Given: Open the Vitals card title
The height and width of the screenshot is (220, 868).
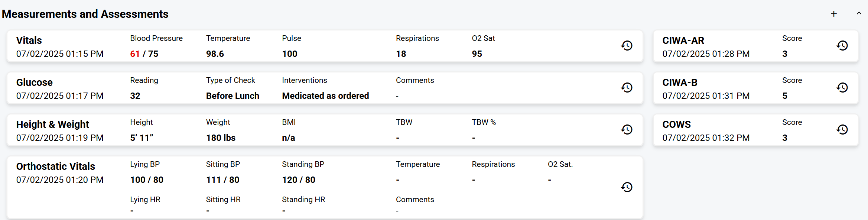Looking at the screenshot, I should (29, 40).
